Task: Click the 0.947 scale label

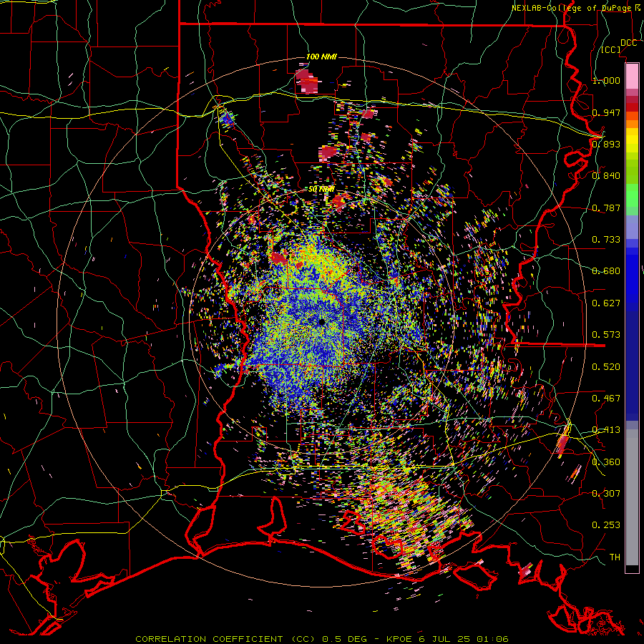Action: pos(606,112)
